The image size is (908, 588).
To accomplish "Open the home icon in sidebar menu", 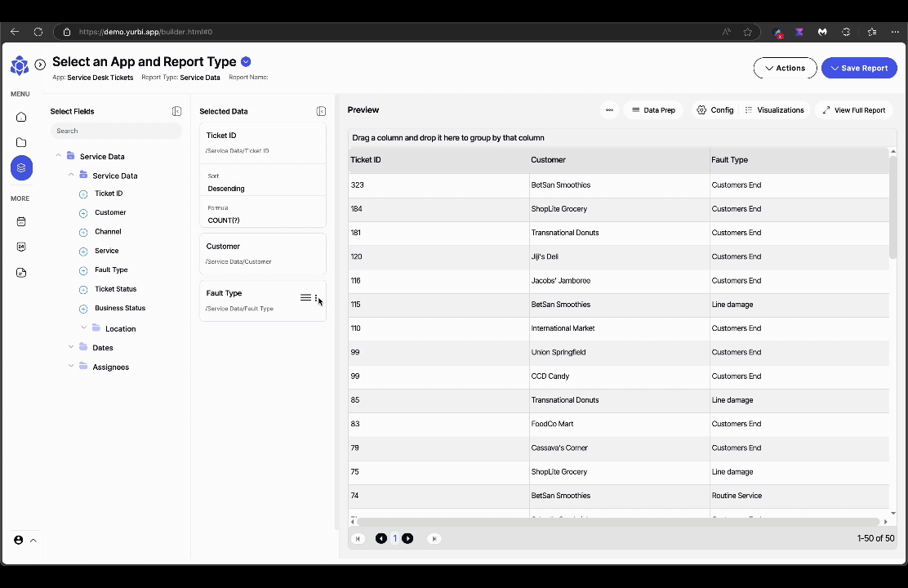I will point(21,117).
